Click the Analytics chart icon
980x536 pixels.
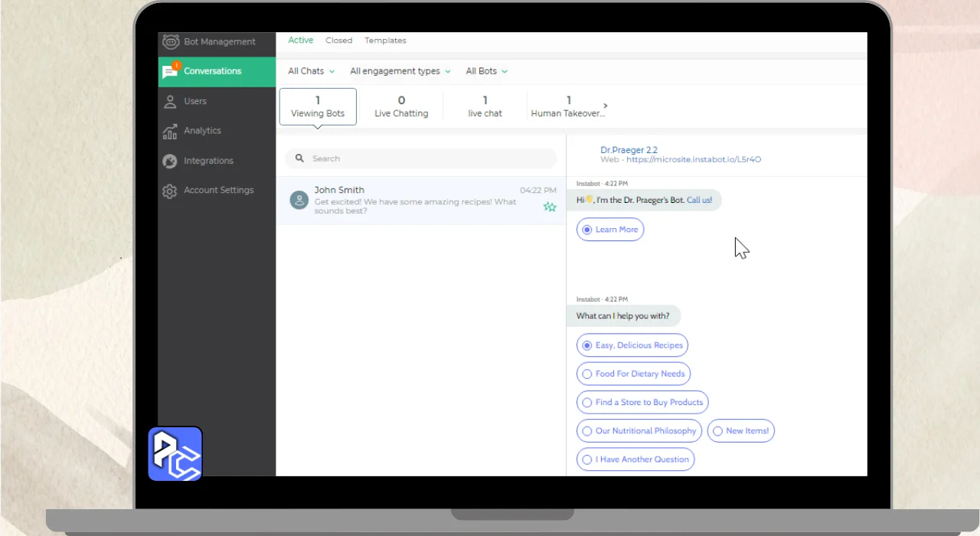tap(170, 131)
